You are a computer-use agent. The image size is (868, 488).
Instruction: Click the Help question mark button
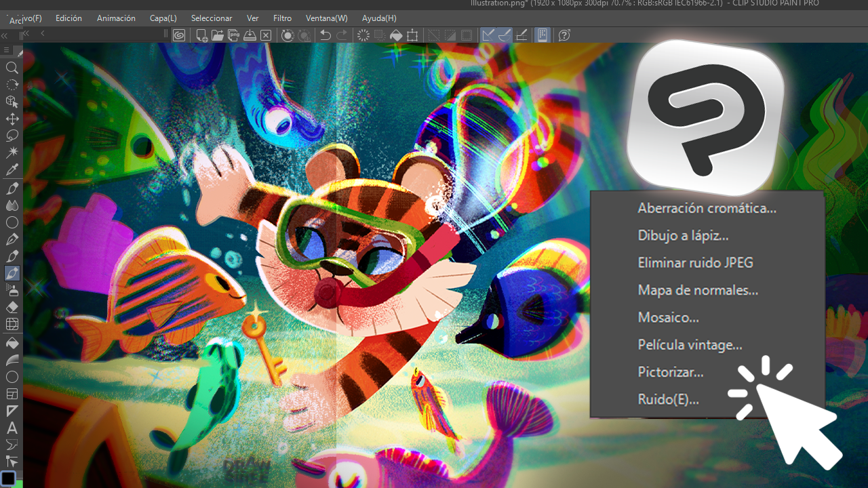564,35
